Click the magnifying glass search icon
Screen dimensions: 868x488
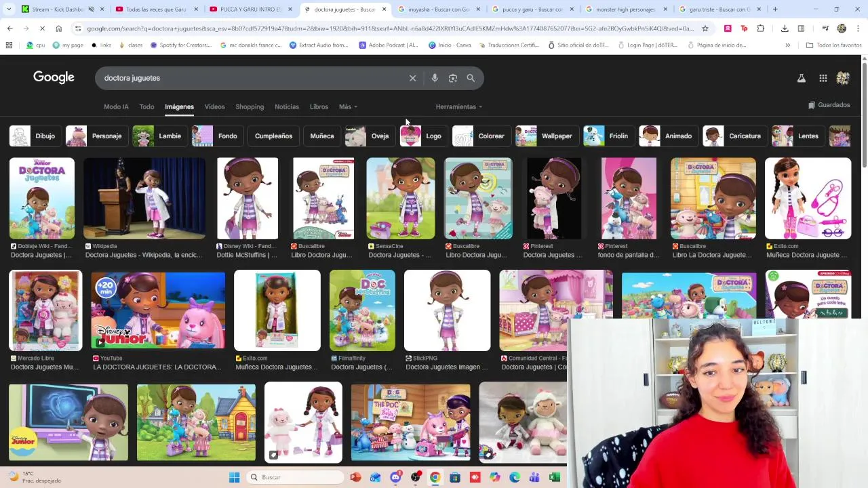[471, 78]
